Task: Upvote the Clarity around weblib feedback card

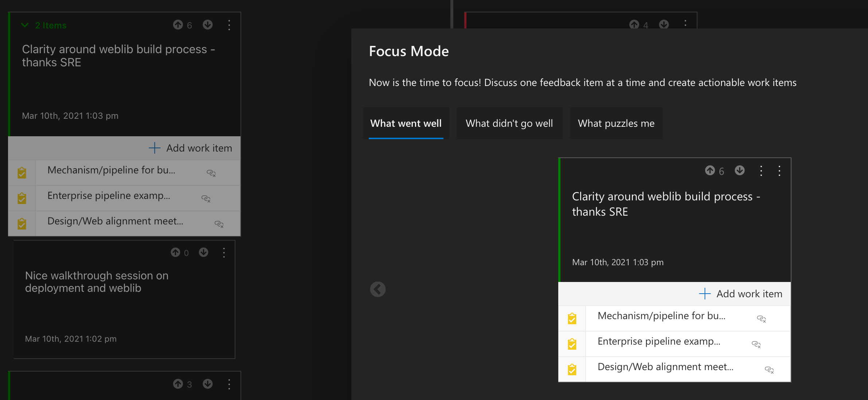Action: tap(177, 25)
